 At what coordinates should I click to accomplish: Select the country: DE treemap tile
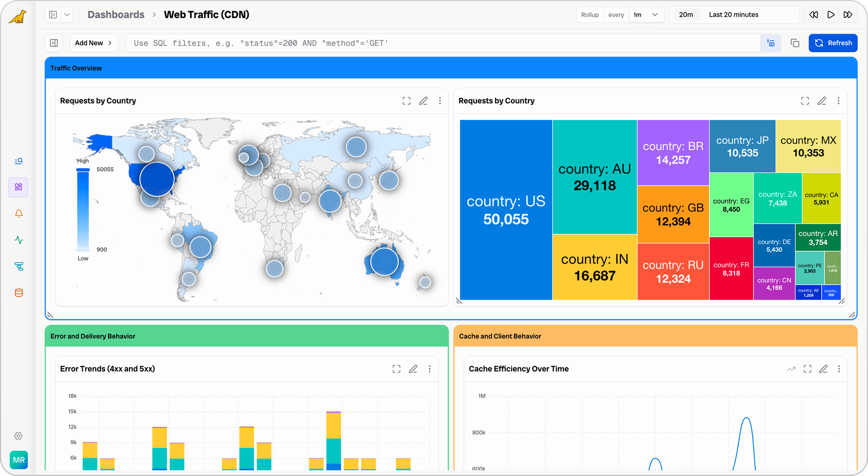point(774,245)
